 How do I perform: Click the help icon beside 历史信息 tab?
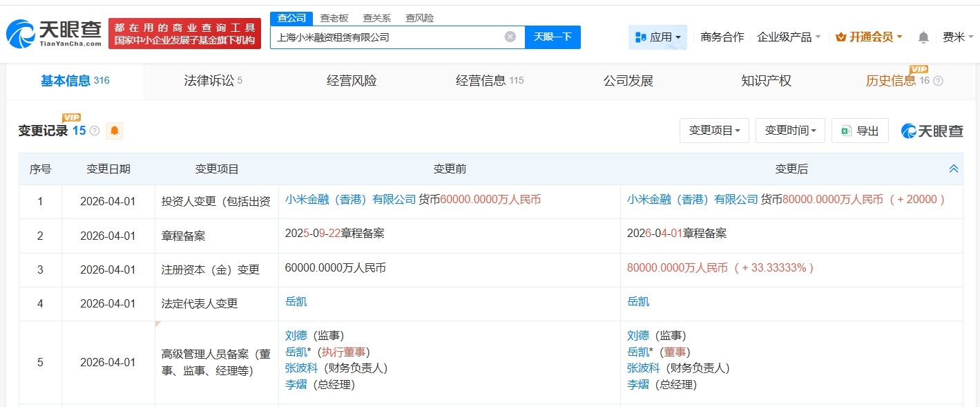click(938, 81)
